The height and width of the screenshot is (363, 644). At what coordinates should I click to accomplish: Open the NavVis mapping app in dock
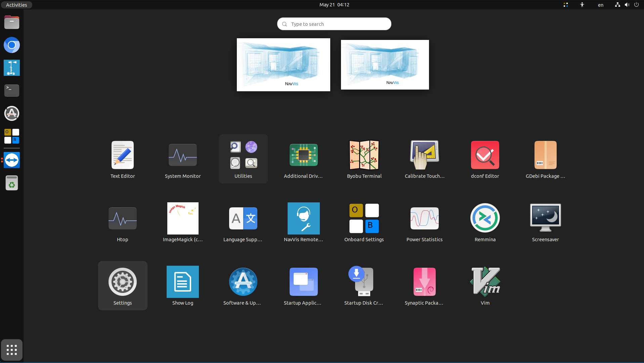(12, 68)
